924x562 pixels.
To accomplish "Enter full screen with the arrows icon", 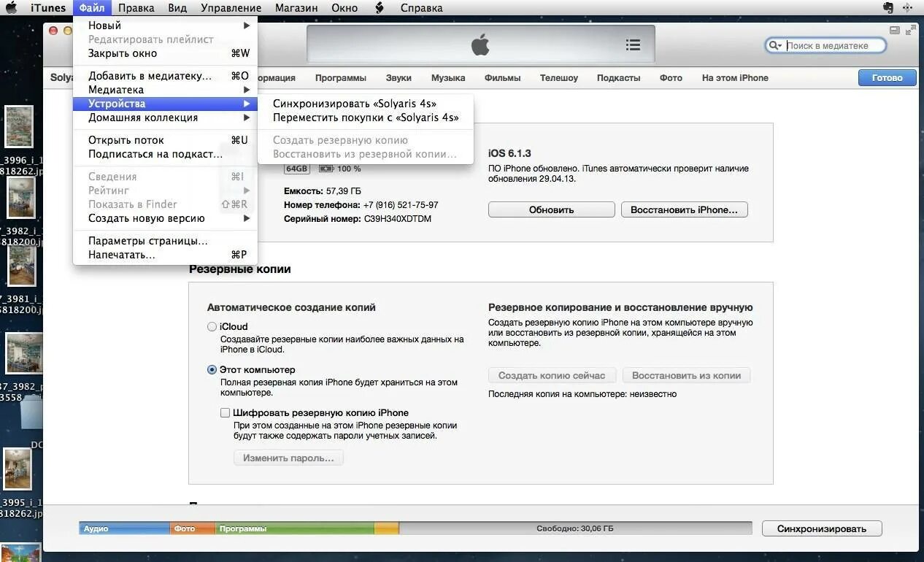I will tap(910, 30).
